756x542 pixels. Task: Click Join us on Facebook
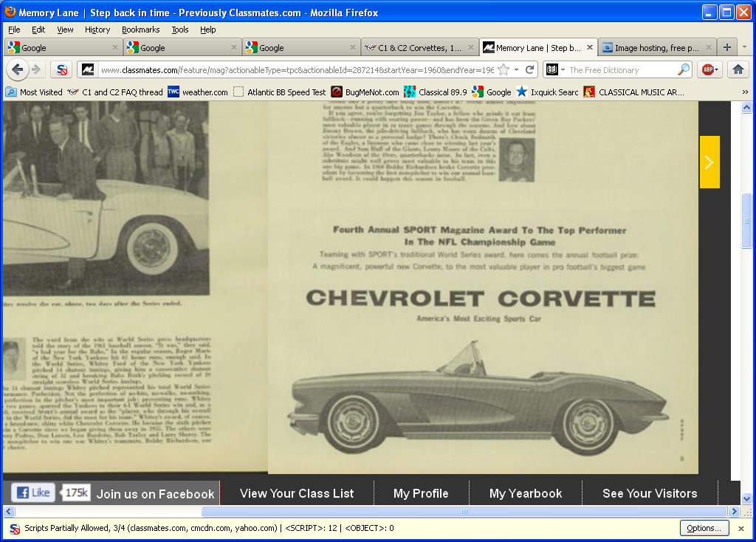tap(155, 494)
